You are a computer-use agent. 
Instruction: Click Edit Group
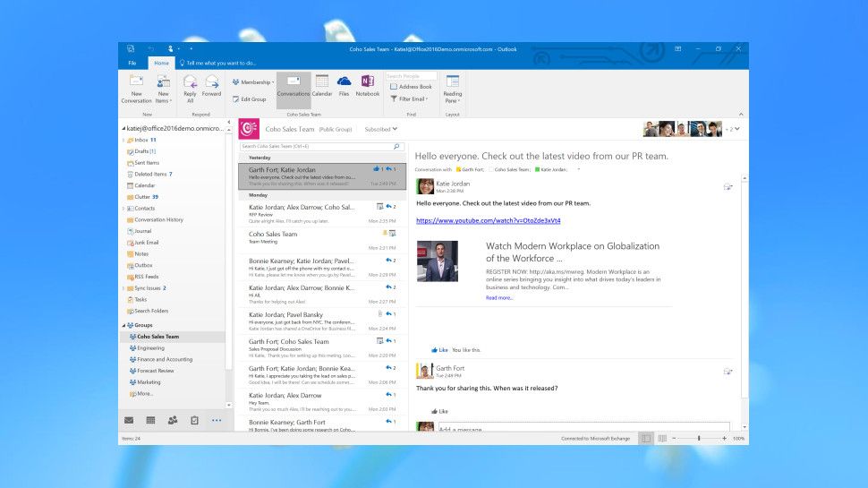coord(250,99)
